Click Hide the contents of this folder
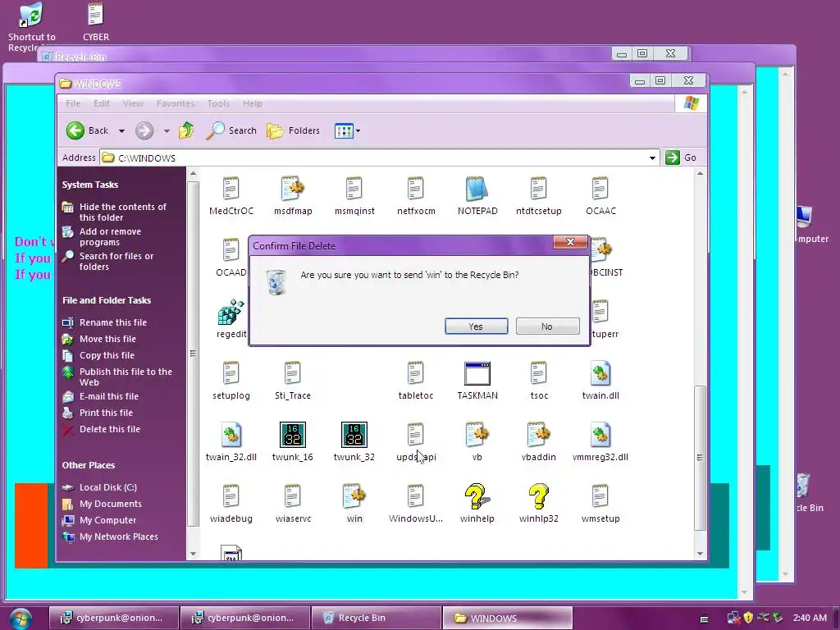The height and width of the screenshot is (630, 840). [123, 212]
